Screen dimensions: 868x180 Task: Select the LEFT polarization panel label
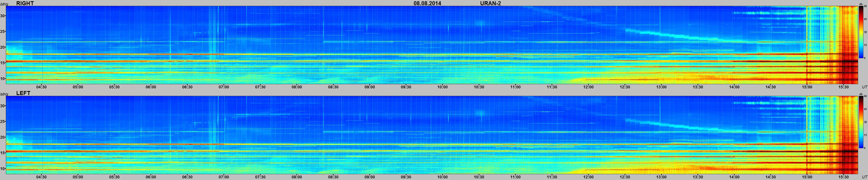pyautogui.click(x=23, y=93)
